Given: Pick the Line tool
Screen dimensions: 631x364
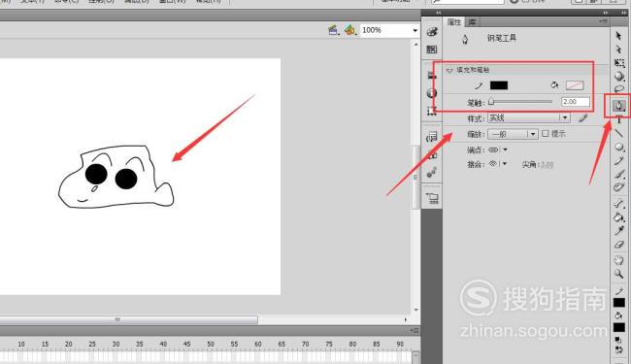Looking at the screenshot, I should 619,133.
